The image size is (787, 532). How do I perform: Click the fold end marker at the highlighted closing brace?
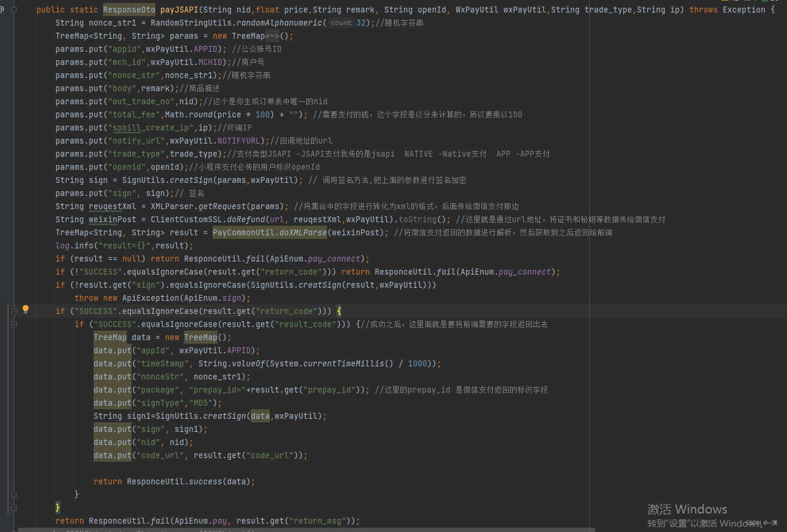[14, 508]
